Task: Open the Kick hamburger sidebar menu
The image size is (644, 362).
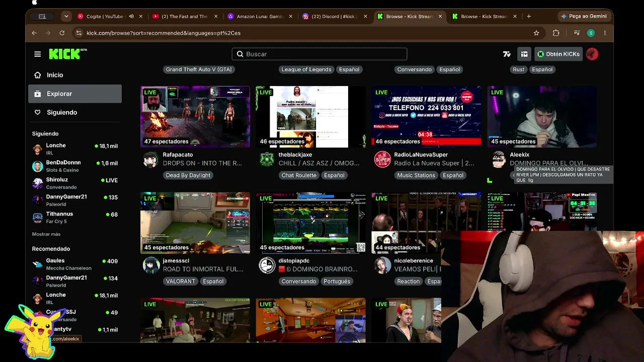Action: click(37, 54)
